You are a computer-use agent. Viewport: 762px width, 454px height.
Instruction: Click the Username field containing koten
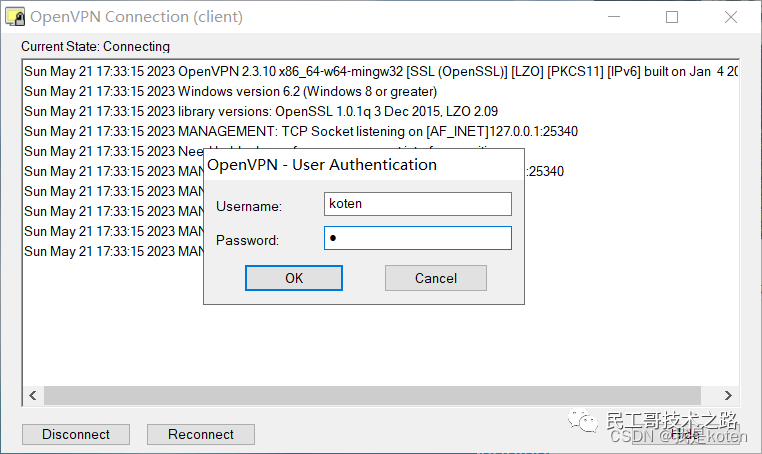tap(418, 204)
